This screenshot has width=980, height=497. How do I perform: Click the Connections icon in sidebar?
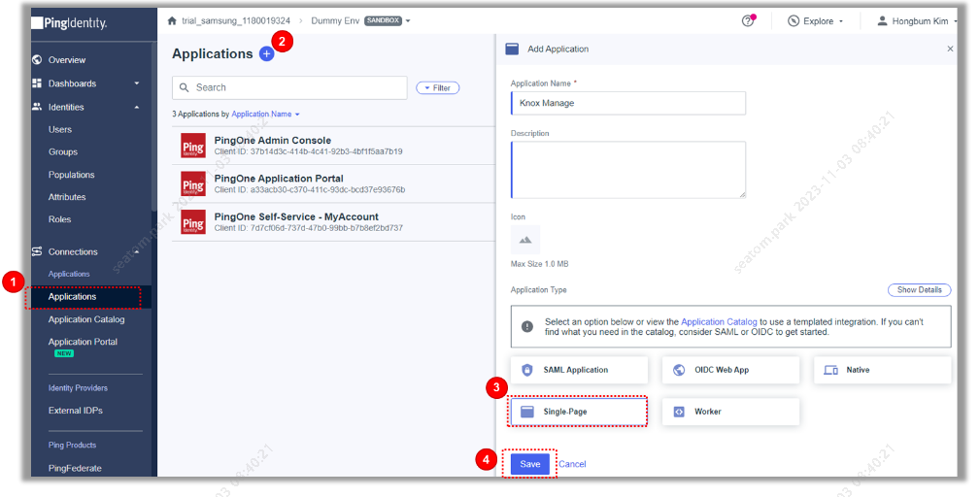click(x=37, y=251)
